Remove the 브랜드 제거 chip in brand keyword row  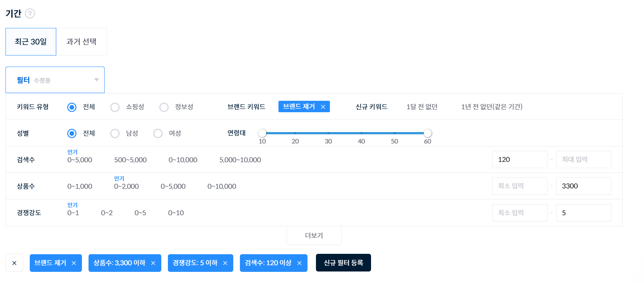323,107
